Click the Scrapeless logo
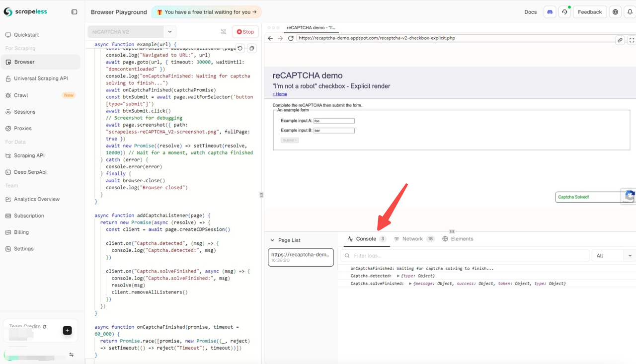The width and height of the screenshot is (636, 364). [x=25, y=12]
